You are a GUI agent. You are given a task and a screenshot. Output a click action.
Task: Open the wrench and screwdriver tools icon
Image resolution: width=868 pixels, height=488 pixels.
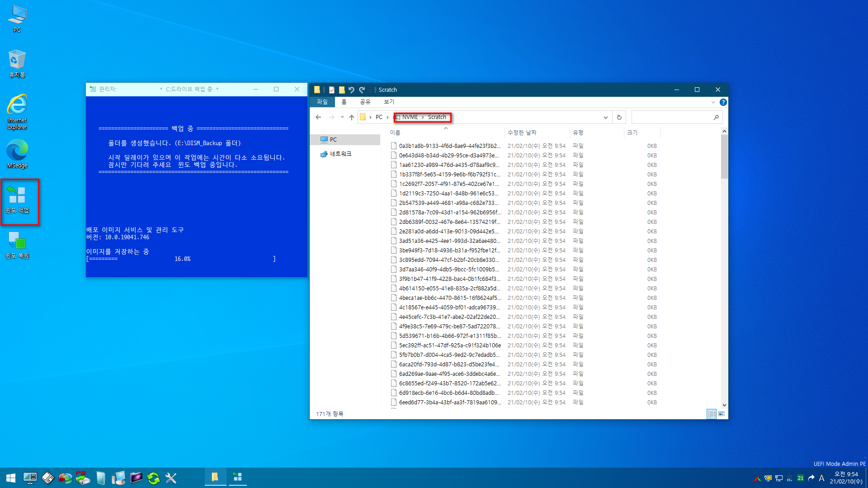[x=171, y=478]
